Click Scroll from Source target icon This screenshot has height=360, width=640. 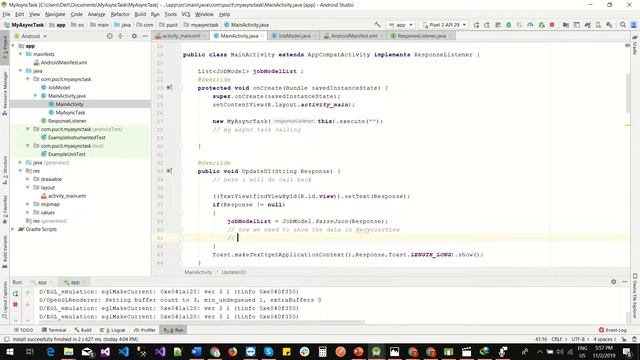[x=109, y=36]
